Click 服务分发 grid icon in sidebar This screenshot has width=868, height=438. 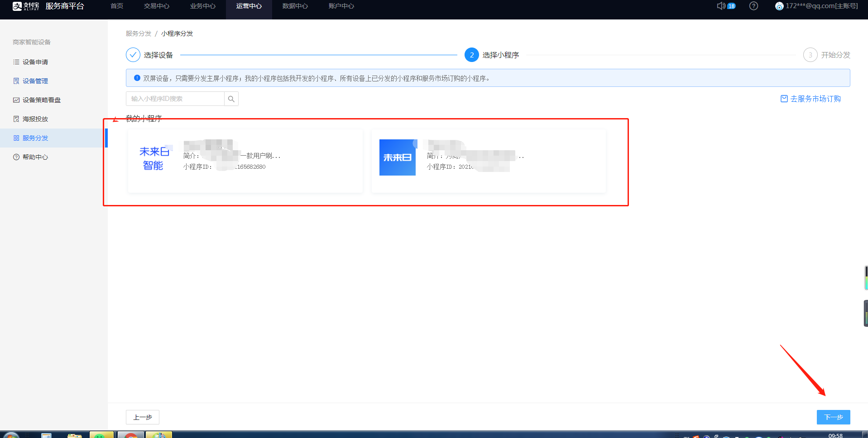click(x=16, y=138)
